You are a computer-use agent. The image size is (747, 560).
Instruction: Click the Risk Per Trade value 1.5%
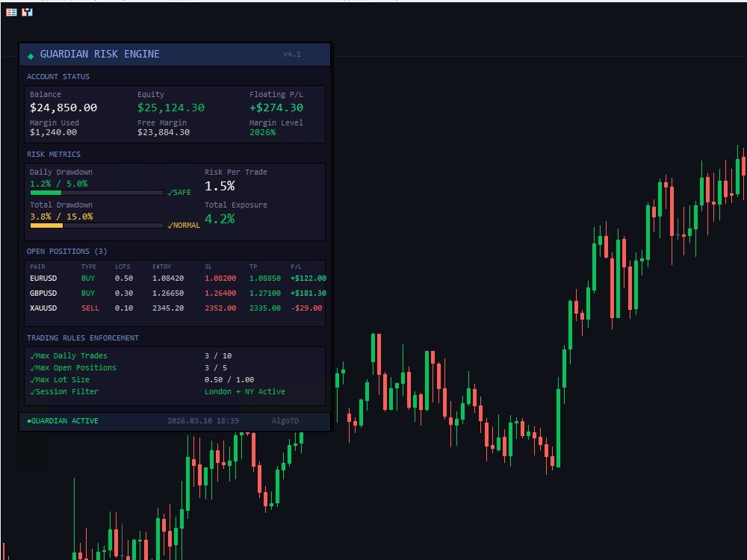click(220, 186)
